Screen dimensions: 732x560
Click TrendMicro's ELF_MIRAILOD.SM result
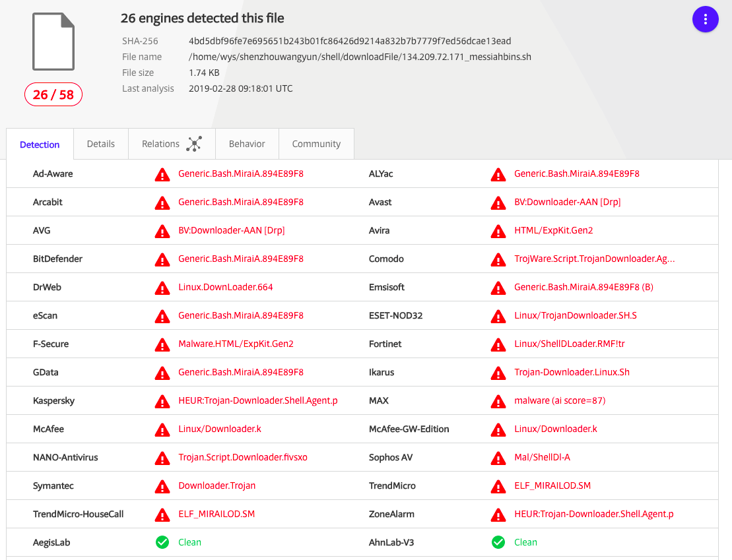(552, 486)
